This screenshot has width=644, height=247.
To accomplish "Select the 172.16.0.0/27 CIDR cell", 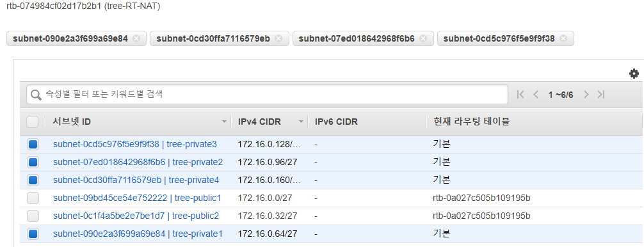I will [265, 198].
